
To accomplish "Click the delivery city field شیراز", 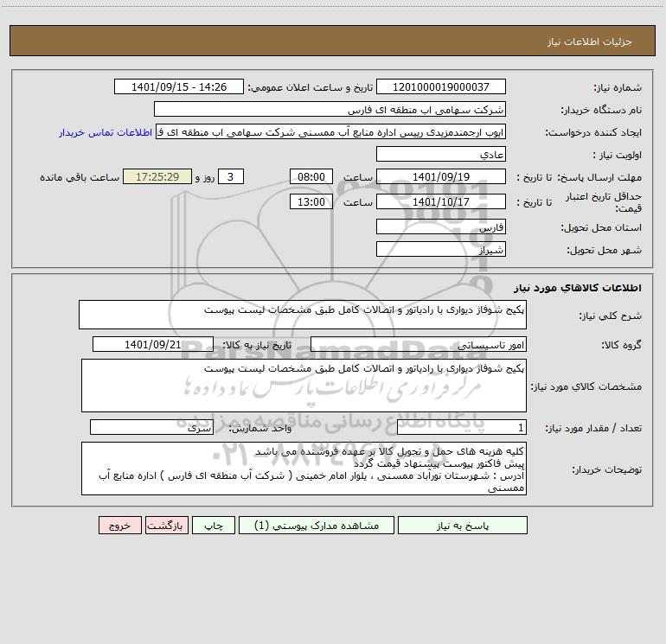I will (x=441, y=249).
